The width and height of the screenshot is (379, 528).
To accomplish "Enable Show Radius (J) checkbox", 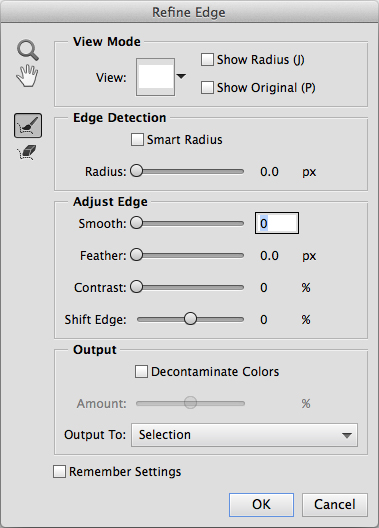I will pos(207,60).
